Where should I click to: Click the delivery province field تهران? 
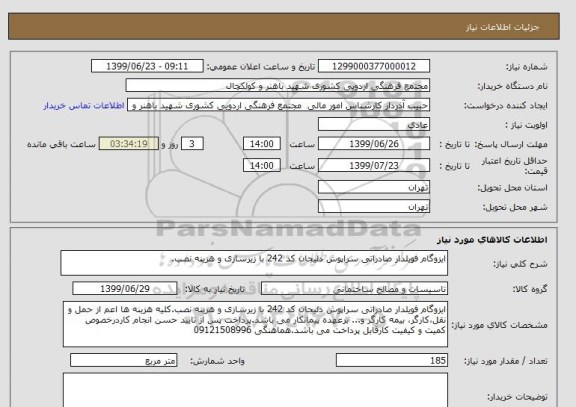click(374, 187)
